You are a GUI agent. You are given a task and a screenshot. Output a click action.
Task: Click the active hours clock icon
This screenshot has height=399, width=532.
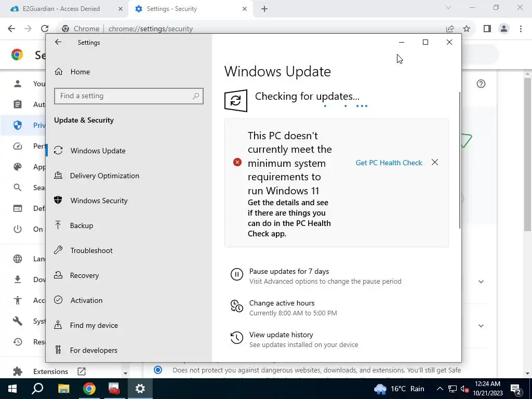(x=237, y=306)
